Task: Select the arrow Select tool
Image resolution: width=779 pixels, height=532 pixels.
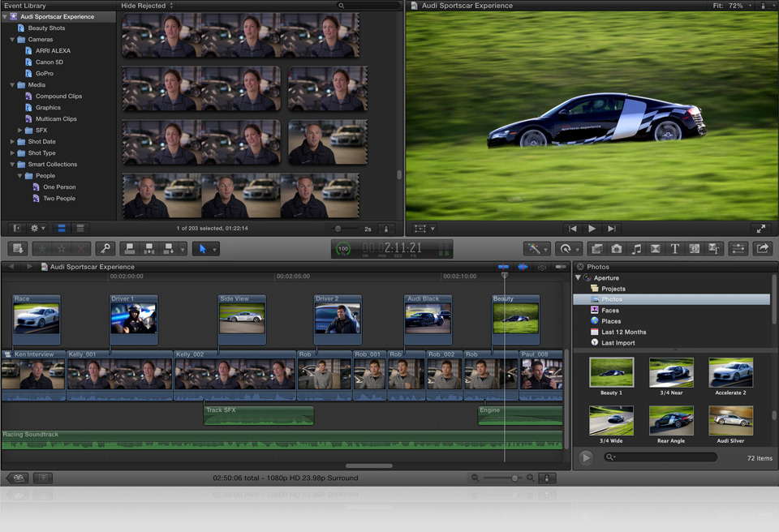Action: 202,249
